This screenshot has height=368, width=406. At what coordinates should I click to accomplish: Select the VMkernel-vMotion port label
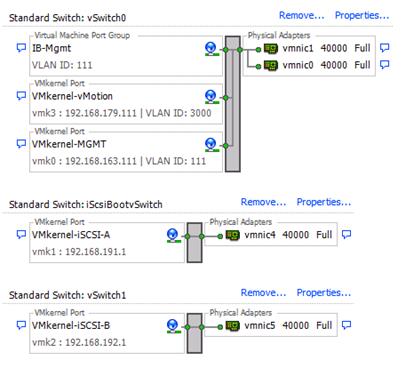(72, 96)
